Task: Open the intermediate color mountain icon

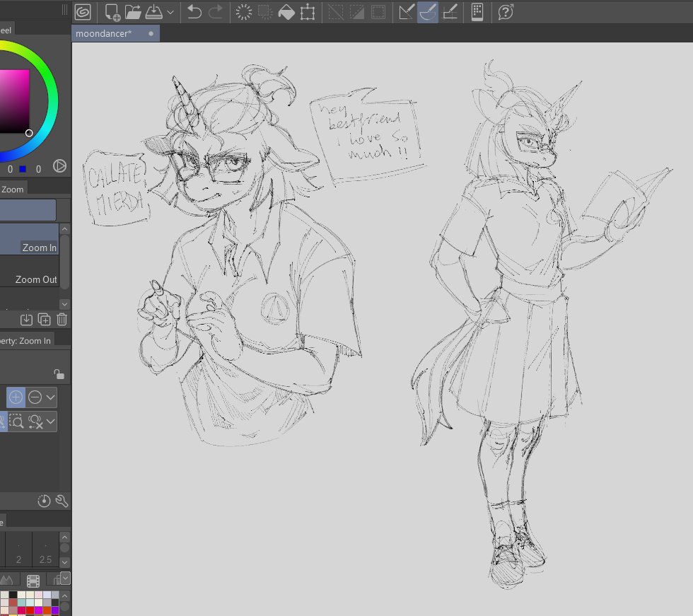Action: 6,580
